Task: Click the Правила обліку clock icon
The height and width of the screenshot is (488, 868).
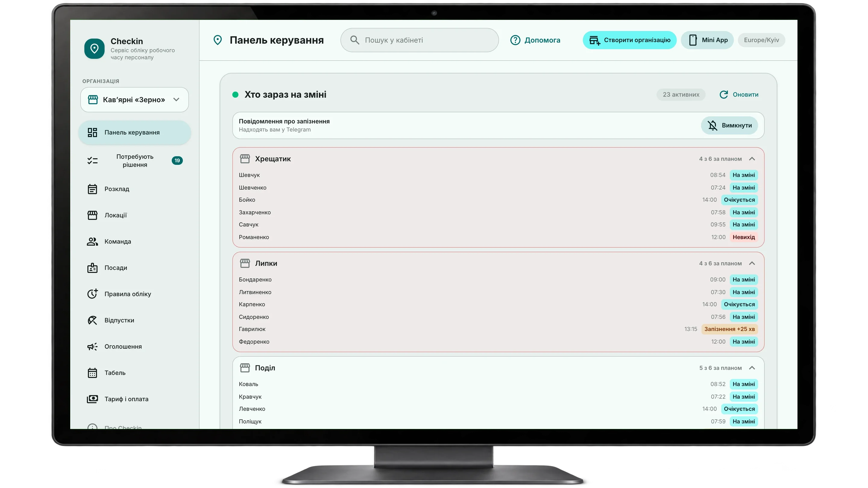Action: (92, 294)
